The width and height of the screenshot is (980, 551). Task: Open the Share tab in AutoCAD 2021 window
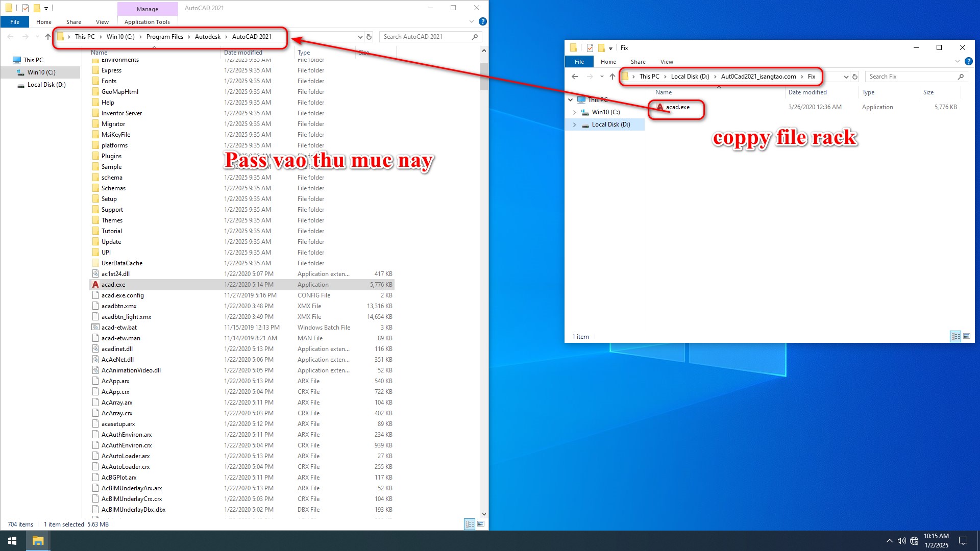[73, 22]
